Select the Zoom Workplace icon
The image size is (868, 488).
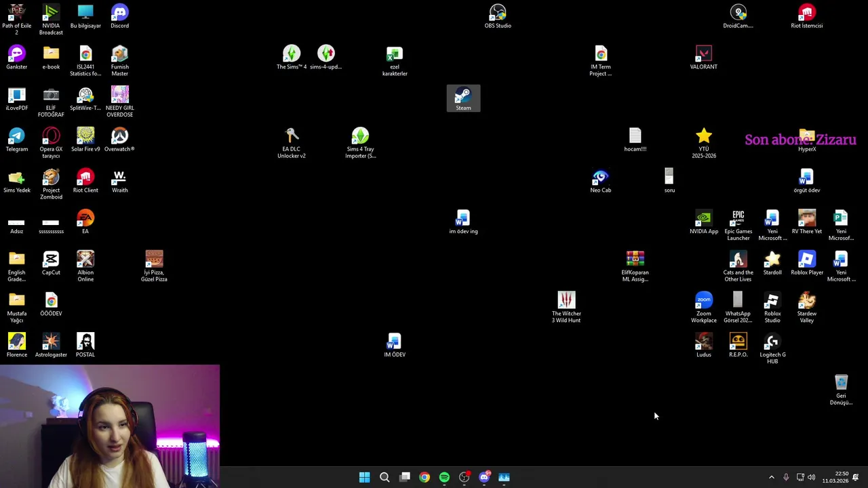tap(703, 308)
